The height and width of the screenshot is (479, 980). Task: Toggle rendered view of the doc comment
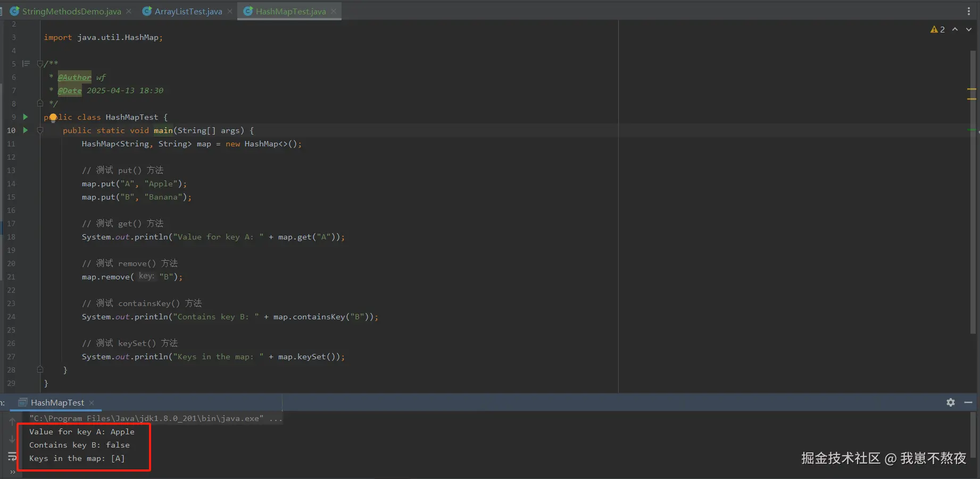point(26,64)
